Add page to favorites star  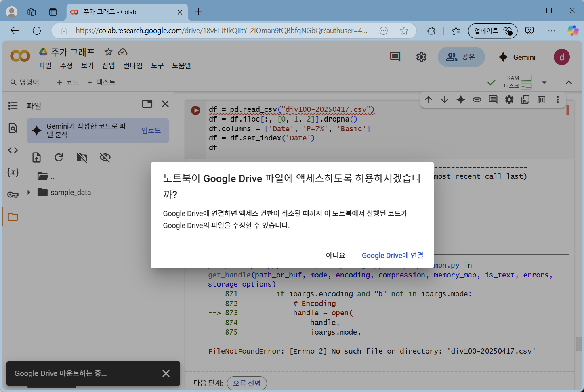pyautogui.click(x=404, y=31)
